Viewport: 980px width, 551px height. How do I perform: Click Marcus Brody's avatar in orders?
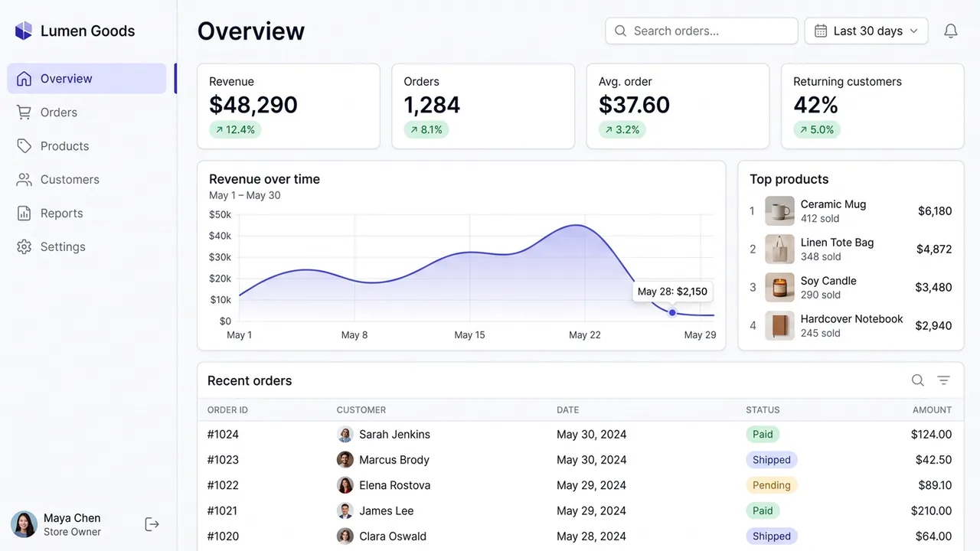345,460
